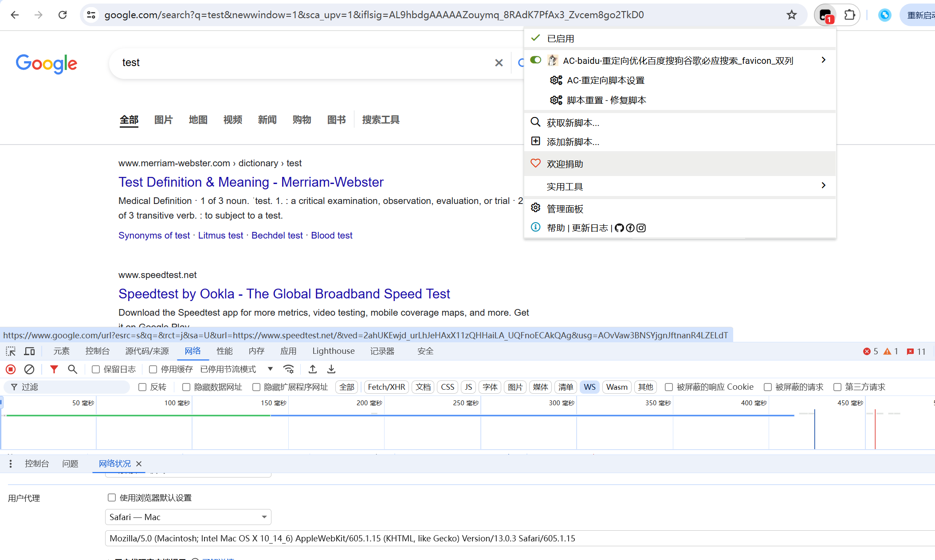The height and width of the screenshot is (560, 935).
Task: Check 使用浏览器默认设置 checkbox
Action: 112,497
